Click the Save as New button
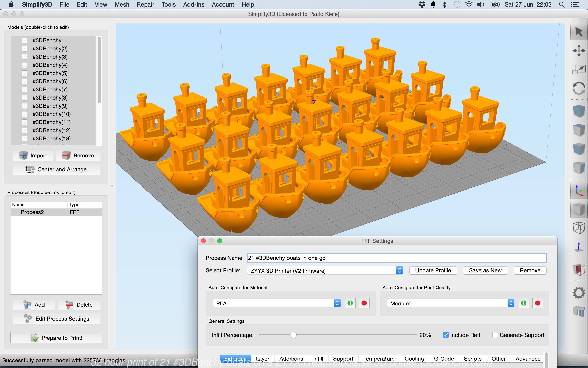Viewport: 588px width, 368px height. 485,270
